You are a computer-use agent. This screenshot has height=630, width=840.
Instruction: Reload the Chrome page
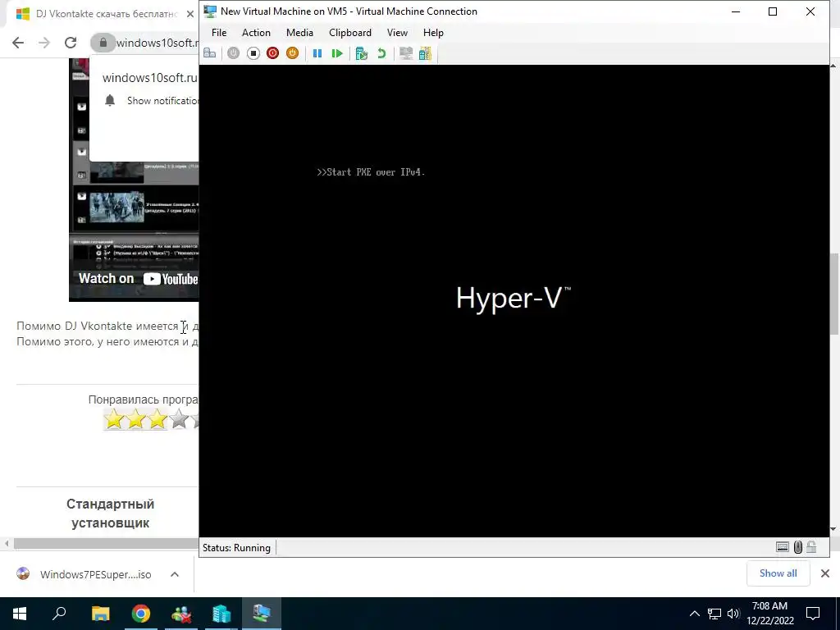(x=71, y=43)
